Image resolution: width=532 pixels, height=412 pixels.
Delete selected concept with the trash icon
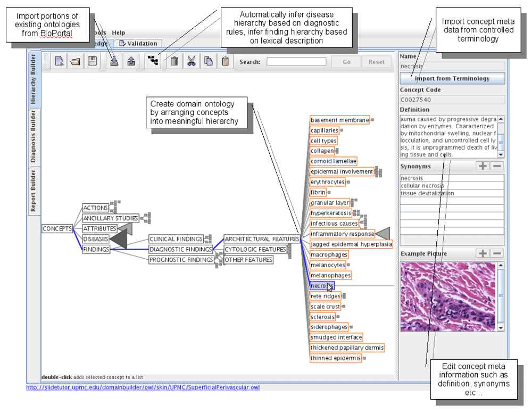coord(174,61)
